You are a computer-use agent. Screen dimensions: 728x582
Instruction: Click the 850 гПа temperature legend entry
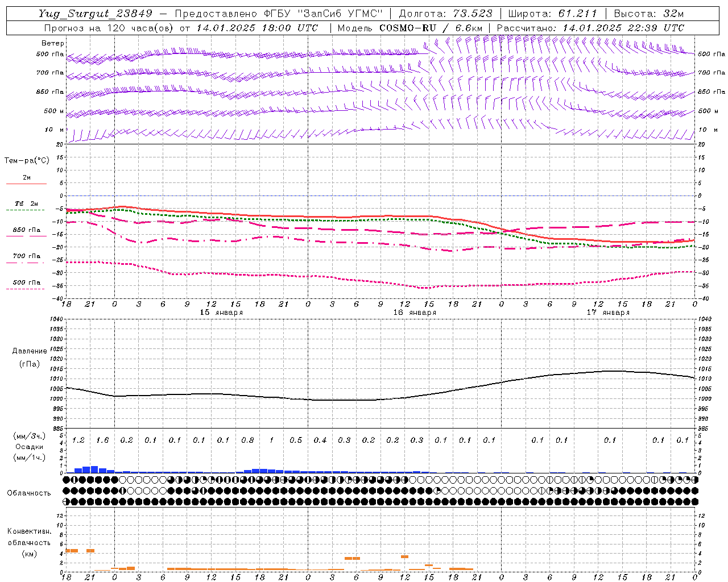point(26,230)
